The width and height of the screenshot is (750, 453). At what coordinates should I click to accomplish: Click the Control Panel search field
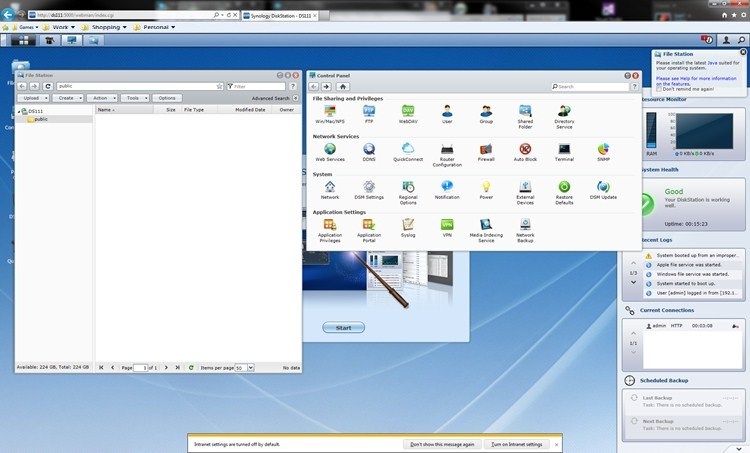590,87
